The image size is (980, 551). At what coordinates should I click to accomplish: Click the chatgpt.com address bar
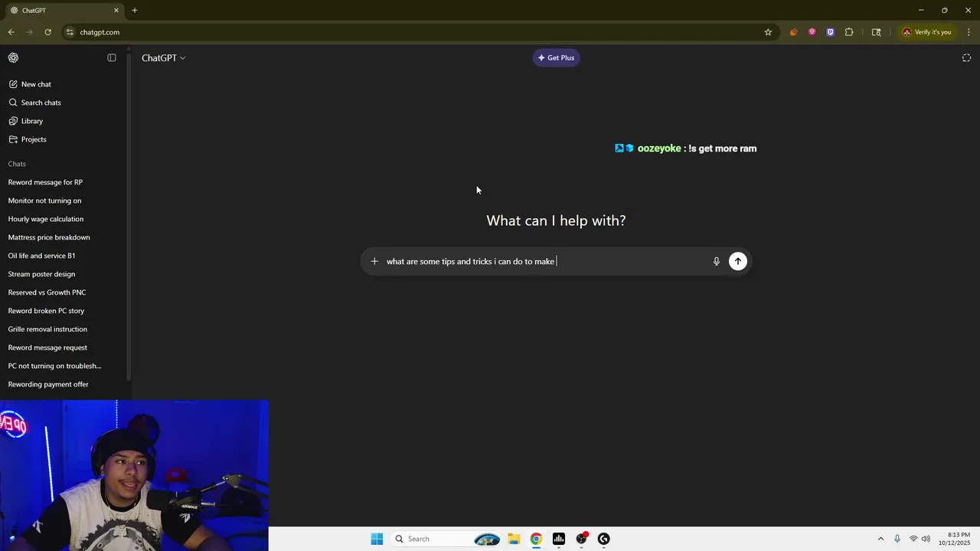413,32
